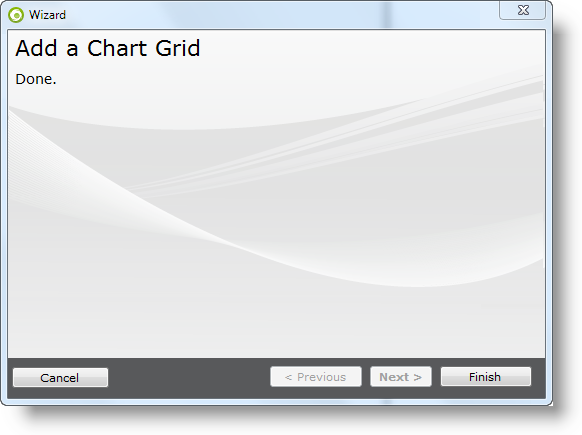Click the 'Wizard' window title text
Screen dimensions: 582x435
click(x=48, y=15)
